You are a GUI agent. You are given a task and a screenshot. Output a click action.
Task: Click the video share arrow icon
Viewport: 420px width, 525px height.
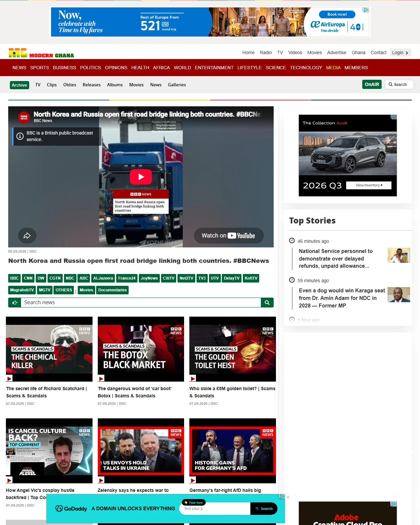(x=27, y=236)
